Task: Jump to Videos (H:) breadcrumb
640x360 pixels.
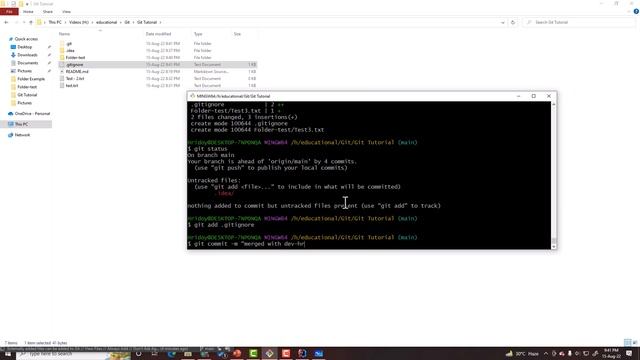Action: (x=79, y=22)
